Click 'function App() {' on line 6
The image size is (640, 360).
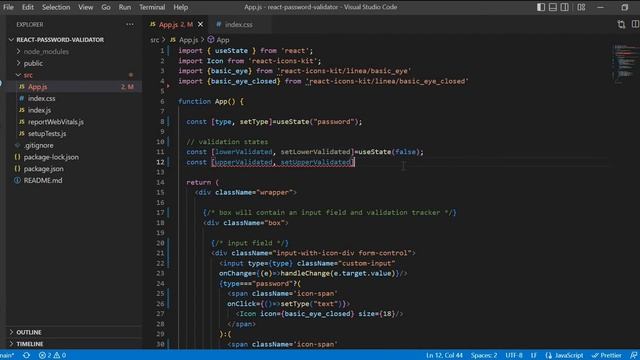coord(211,101)
